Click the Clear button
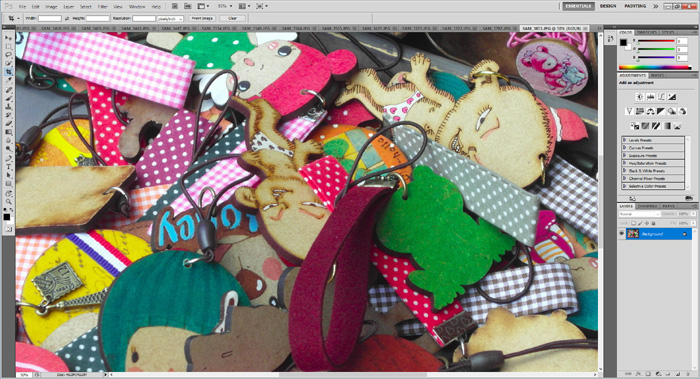This screenshot has width=700, height=379. [233, 18]
